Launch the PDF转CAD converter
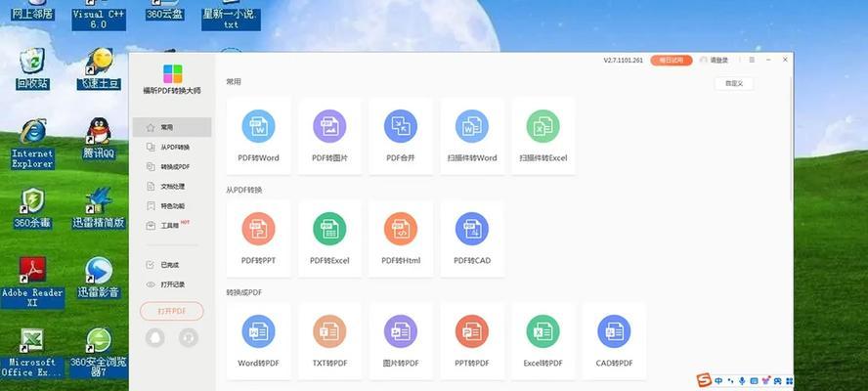The height and width of the screenshot is (391, 868). [472, 239]
